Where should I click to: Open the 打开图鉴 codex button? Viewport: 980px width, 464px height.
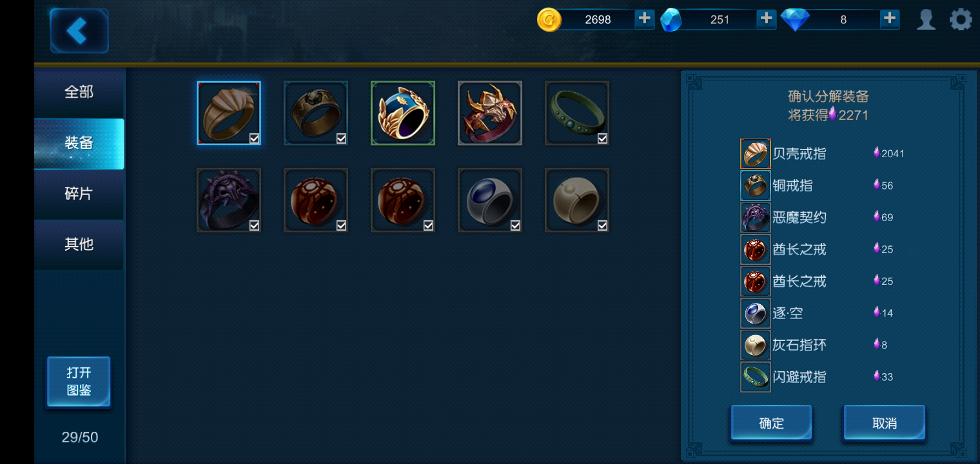coord(79,382)
